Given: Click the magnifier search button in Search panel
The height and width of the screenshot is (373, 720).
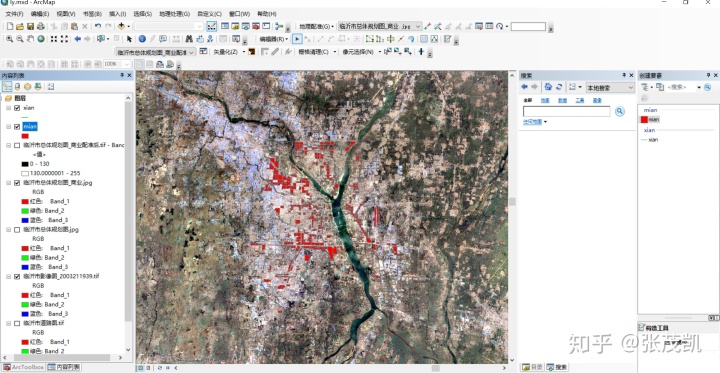Looking at the screenshot, I should 620,111.
